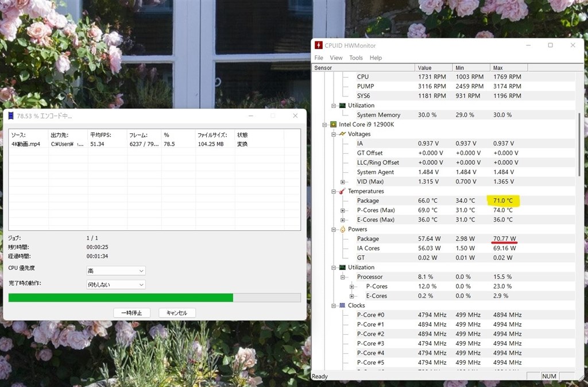
Task: Click the 平均FPS column header
Action: coord(107,134)
